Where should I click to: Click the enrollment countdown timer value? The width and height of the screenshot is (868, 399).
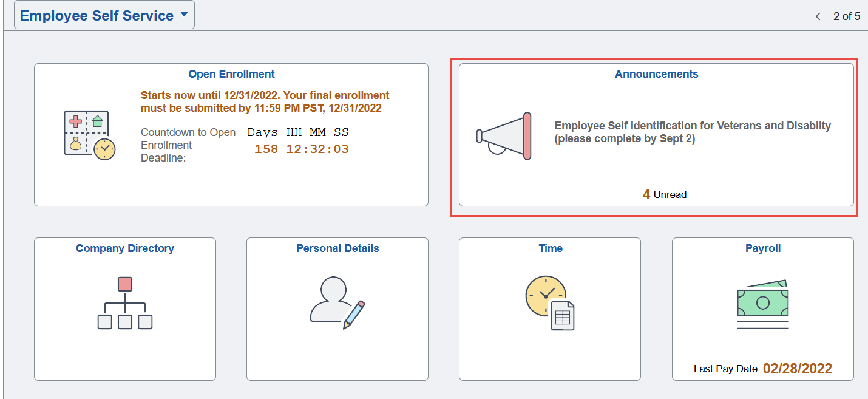(301, 149)
